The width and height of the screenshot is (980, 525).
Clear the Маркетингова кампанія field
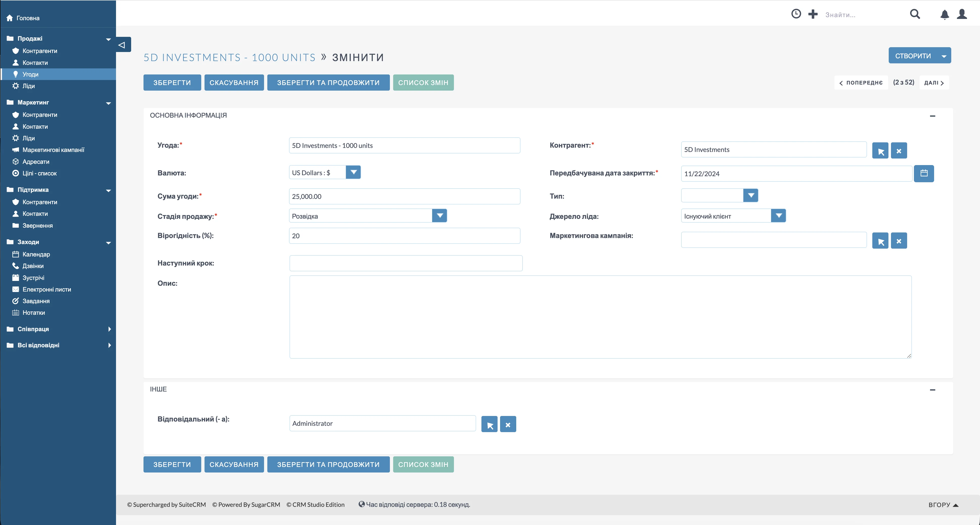[899, 241]
